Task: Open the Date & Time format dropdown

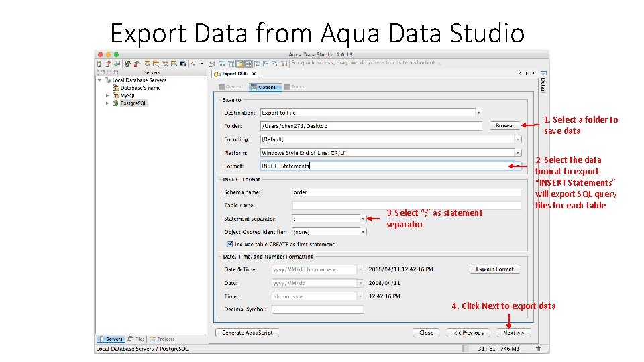Action: click(x=360, y=269)
